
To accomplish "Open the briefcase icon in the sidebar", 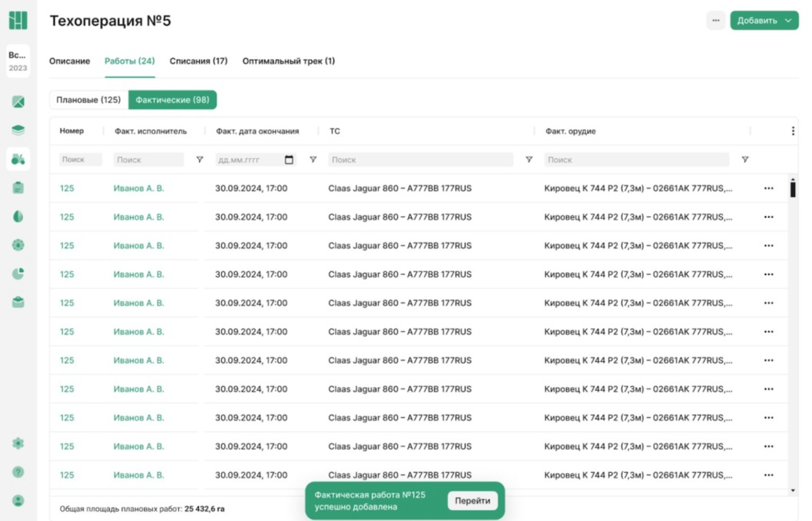I will (18, 302).
